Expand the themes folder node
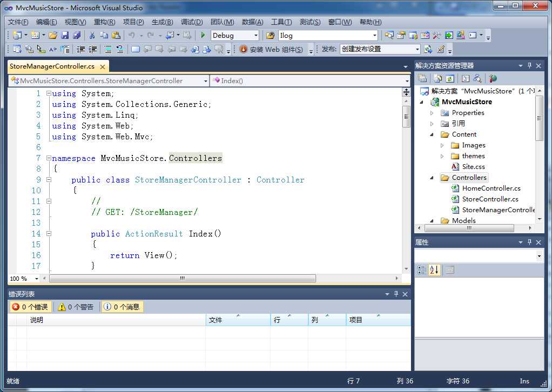Viewport: 552px width, 392px height. (442, 156)
